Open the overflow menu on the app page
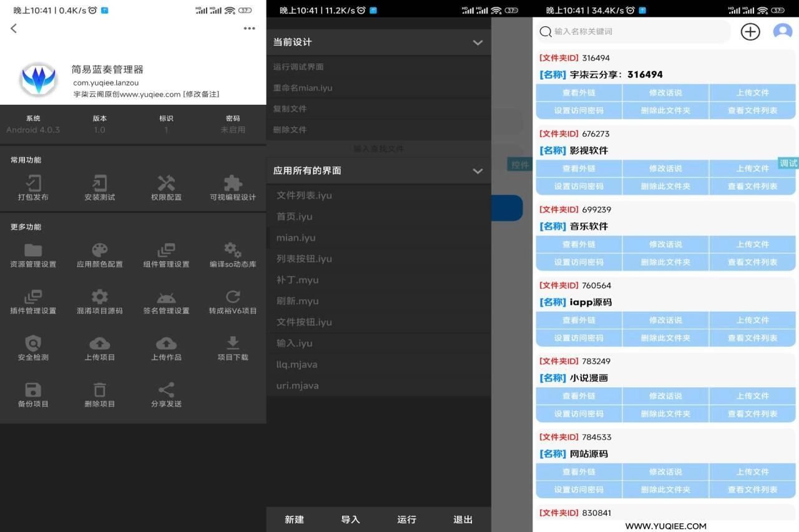799x532 pixels. pyautogui.click(x=249, y=28)
